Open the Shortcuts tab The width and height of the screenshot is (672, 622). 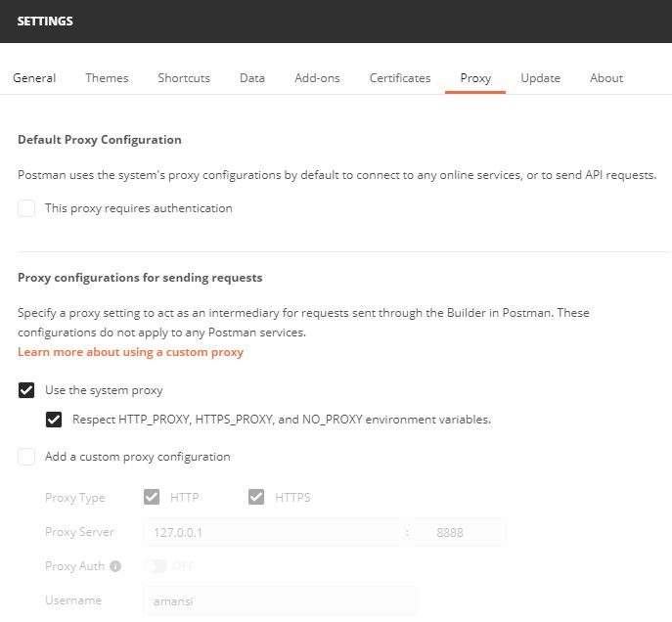click(x=184, y=78)
